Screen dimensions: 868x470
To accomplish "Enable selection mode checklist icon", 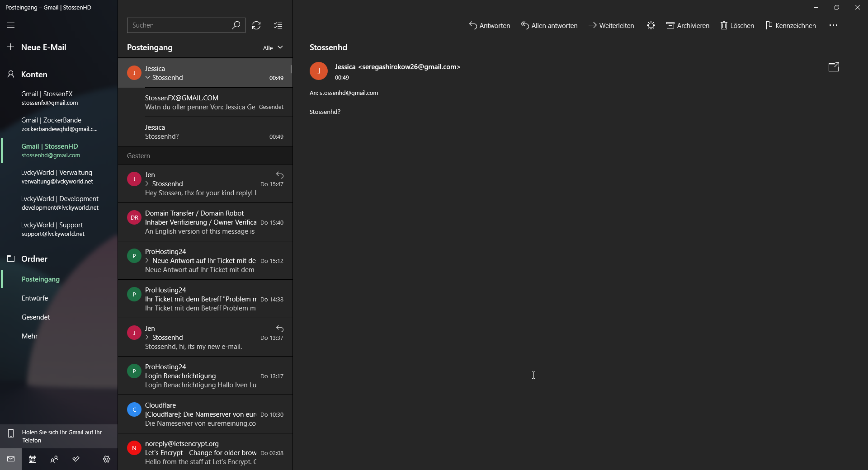I will 278,25.
